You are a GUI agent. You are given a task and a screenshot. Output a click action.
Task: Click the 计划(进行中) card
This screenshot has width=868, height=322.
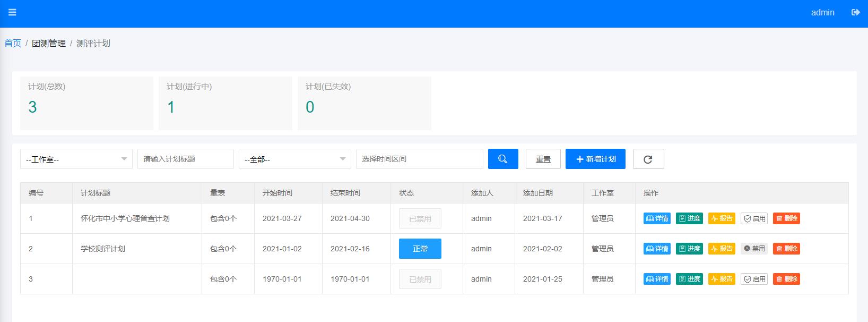[x=225, y=103]
